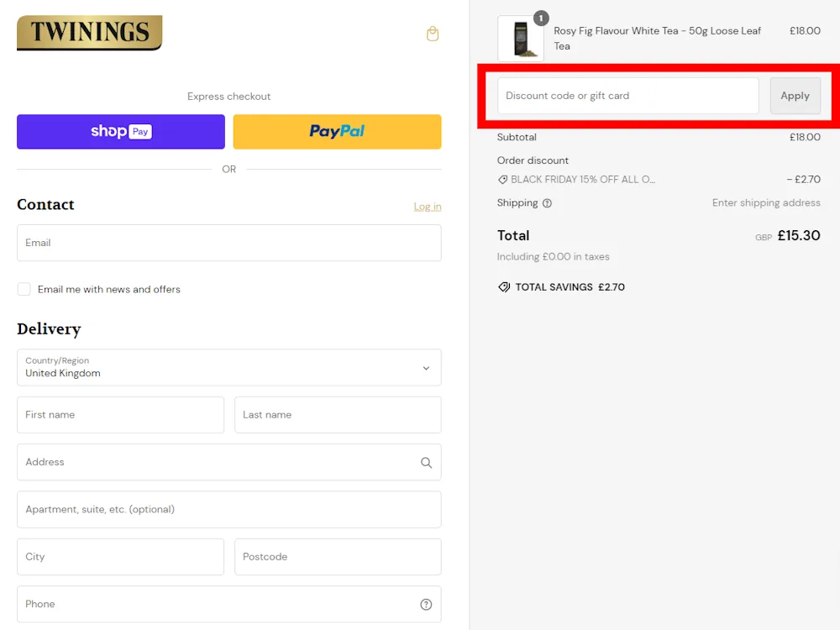The width and height of the screenshot is (840, 630).
Task: Focus the Address field
Action: point(228,462)
